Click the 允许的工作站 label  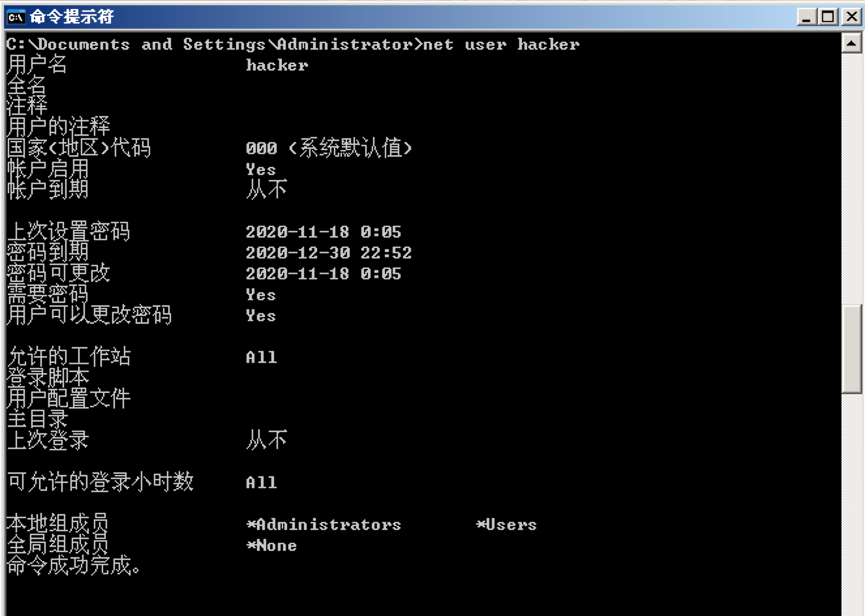coord(68,357)
